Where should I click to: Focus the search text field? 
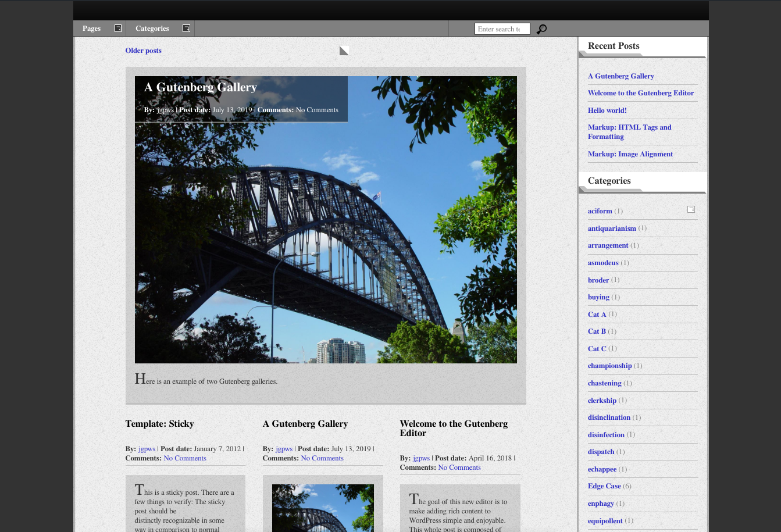coord(502,29)
